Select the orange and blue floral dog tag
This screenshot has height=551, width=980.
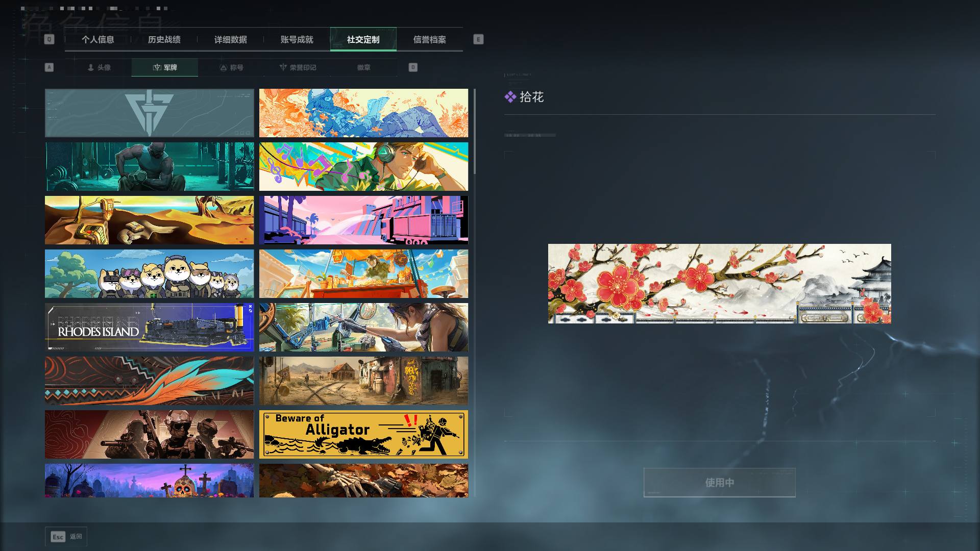pyautogui.click(x=363, y=113)
